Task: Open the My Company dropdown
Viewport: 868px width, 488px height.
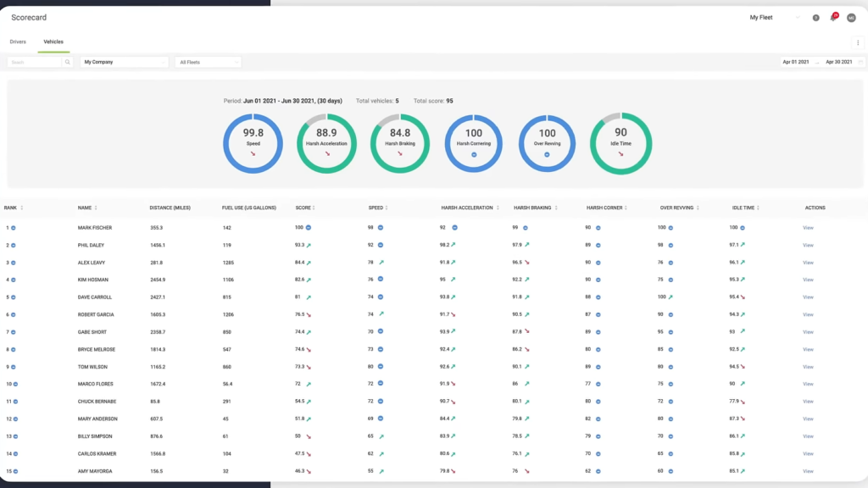Action: click(x=123, y=62)
